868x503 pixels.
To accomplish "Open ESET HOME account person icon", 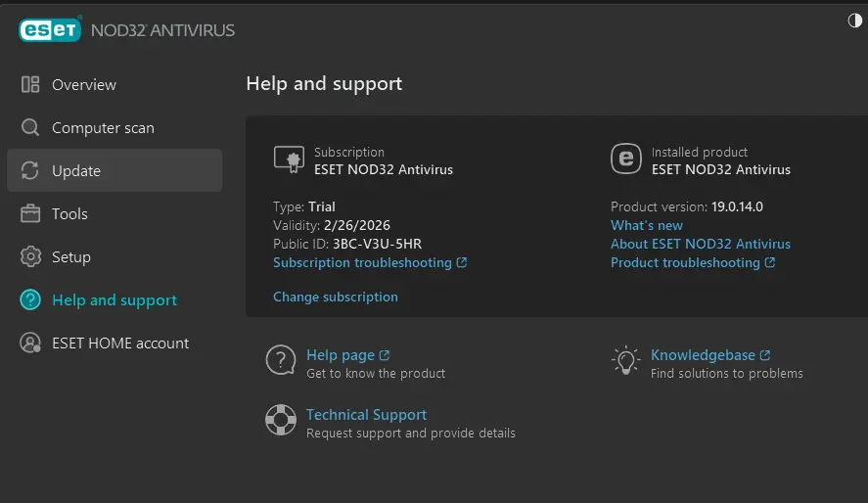I will pos(30,343).
